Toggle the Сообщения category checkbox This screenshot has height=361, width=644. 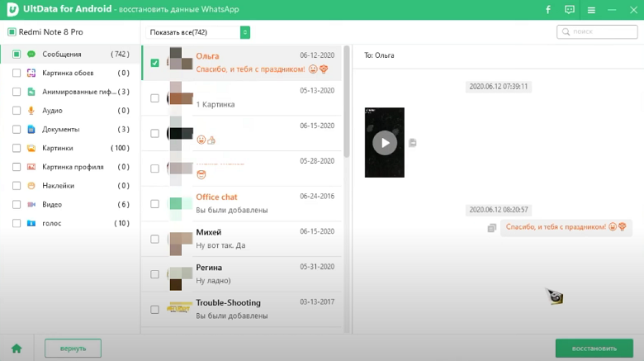[x=17, y=54]
